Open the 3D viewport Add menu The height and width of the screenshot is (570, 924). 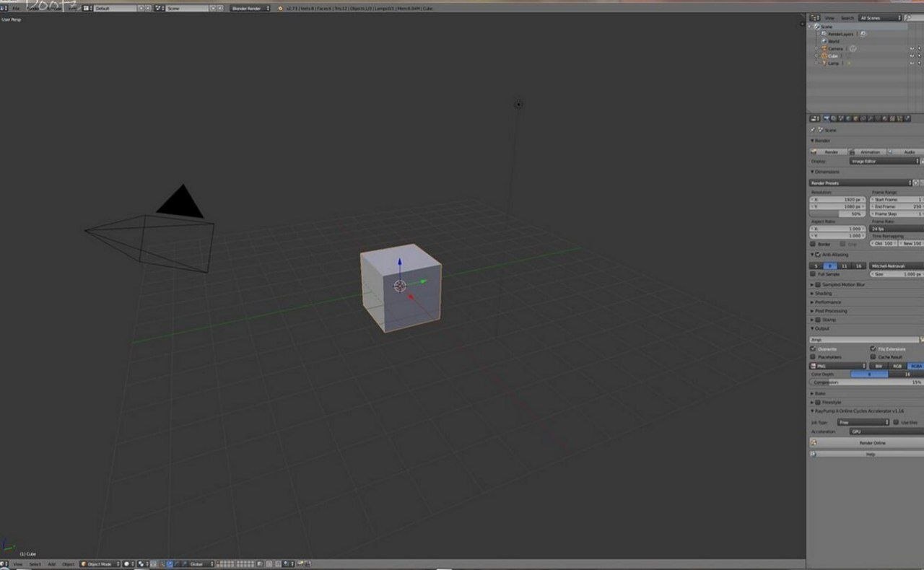tap(51, 564)
